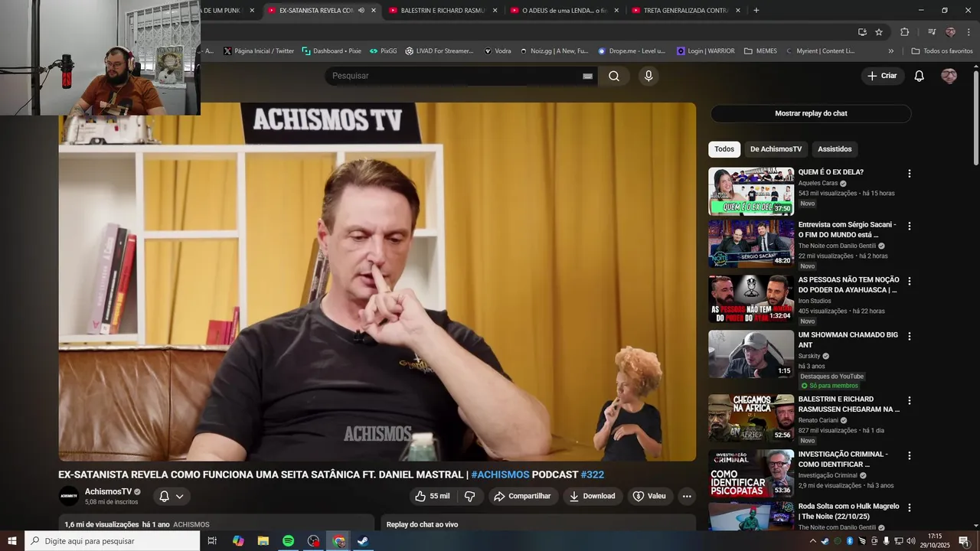The height and width of the screenshot is (551, 980).
Task: Like the video with 55 mil likes
Action: (433, 496)
